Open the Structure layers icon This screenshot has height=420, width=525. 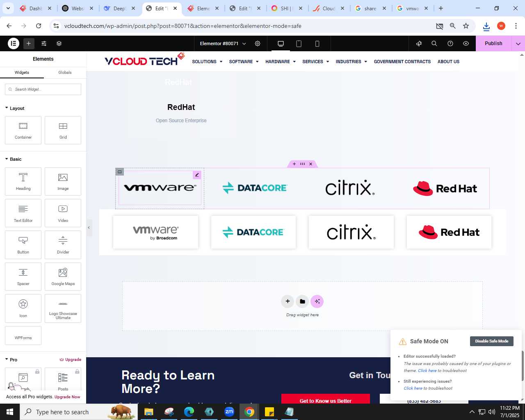(x=59, y=43)
